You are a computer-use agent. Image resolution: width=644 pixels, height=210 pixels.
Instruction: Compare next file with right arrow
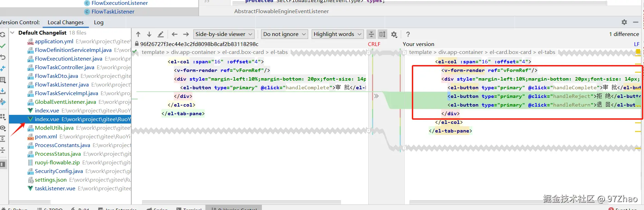tap(186, 34)
